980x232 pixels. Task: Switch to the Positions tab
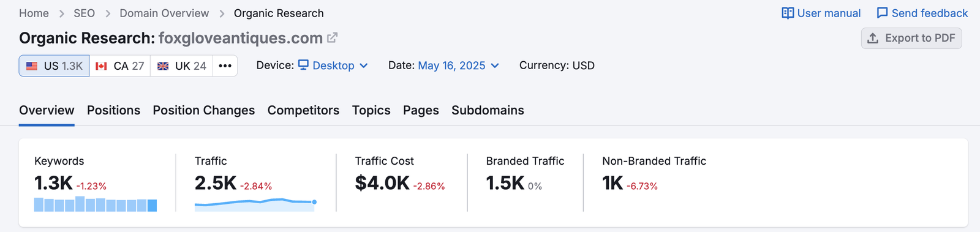[113, 110]
